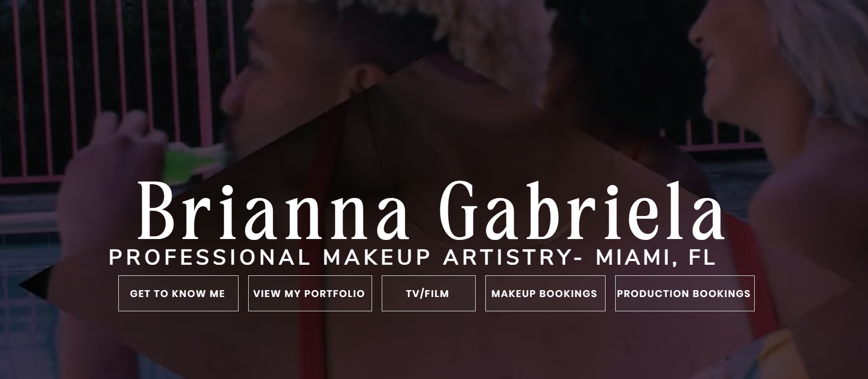The height and width of the screenshot is (379, 868).
Task: Click the Brianna Gabriela title heading
Action: [431, 210]
